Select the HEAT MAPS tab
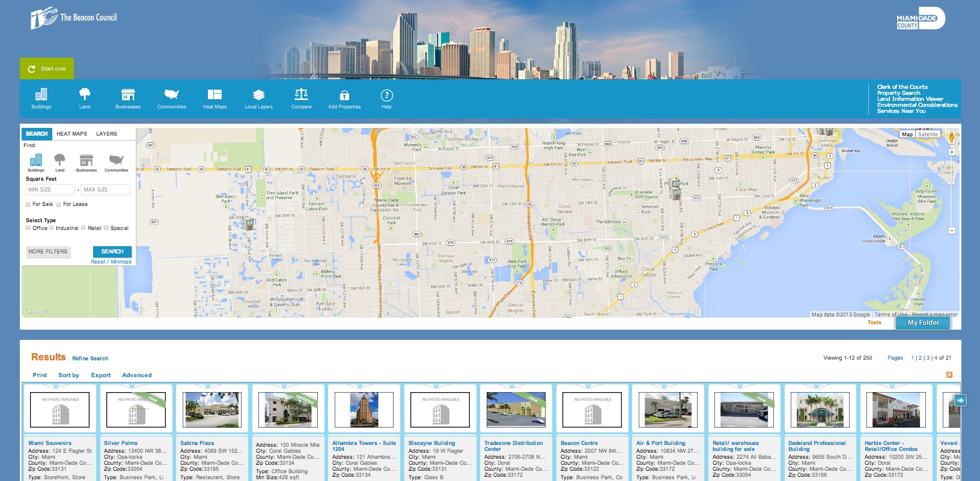The image size is (980, 481). 72,134
